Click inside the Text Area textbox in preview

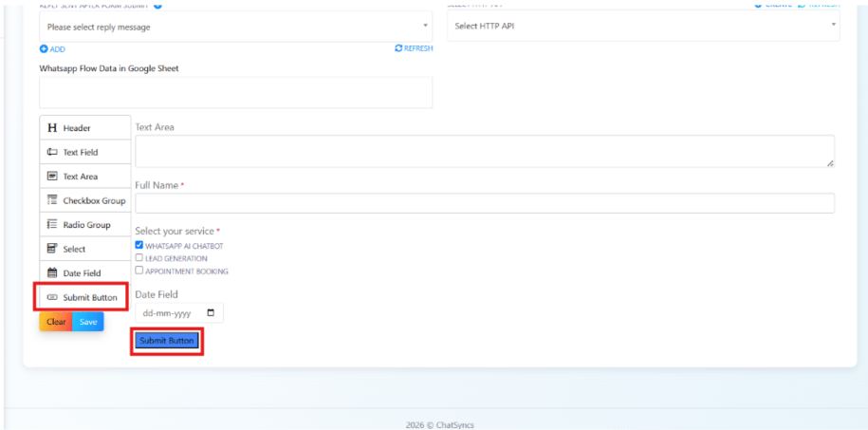tap(485, 151)
